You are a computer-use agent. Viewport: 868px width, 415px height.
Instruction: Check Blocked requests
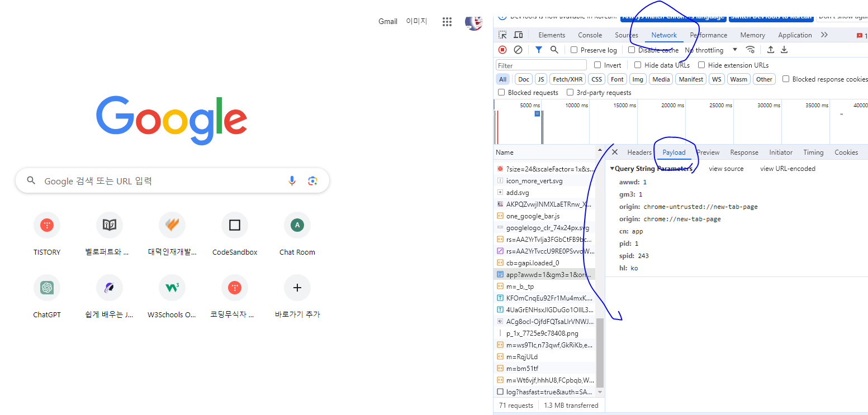click(x=501, y=92)
